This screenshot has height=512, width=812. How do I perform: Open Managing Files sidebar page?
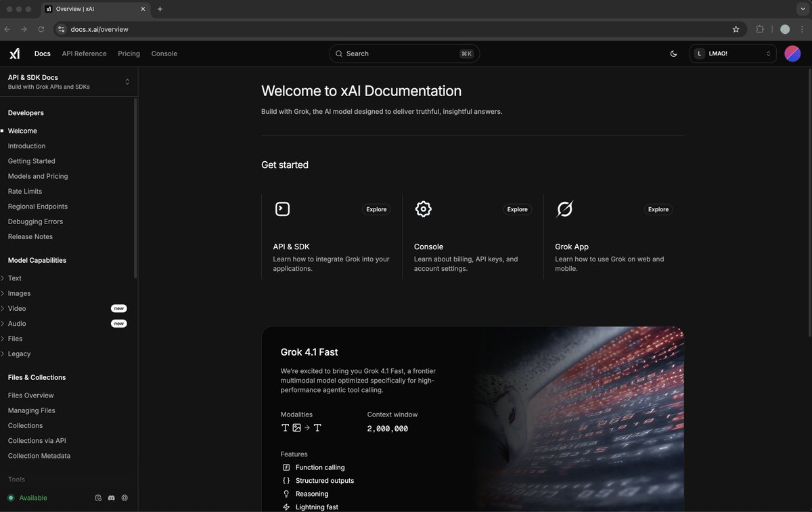(31, 410)
